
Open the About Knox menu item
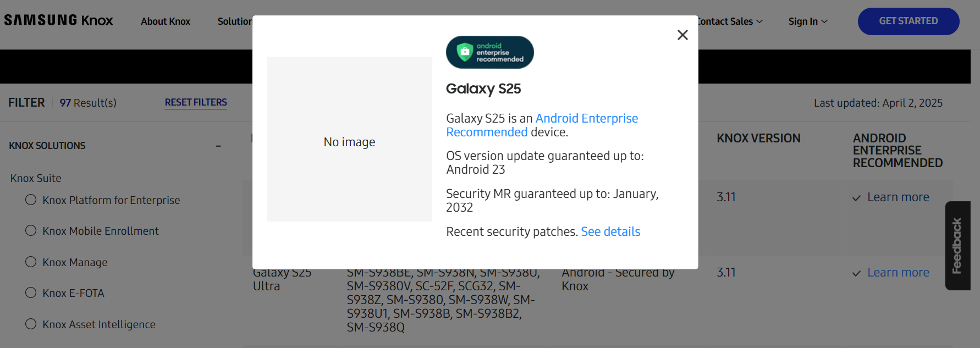coord(166,21)
